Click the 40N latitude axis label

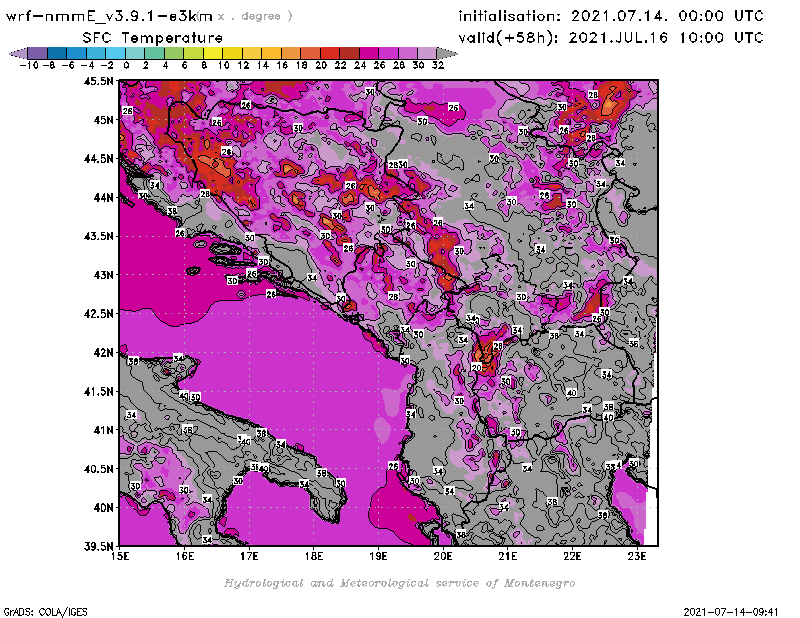pos(103,507)
